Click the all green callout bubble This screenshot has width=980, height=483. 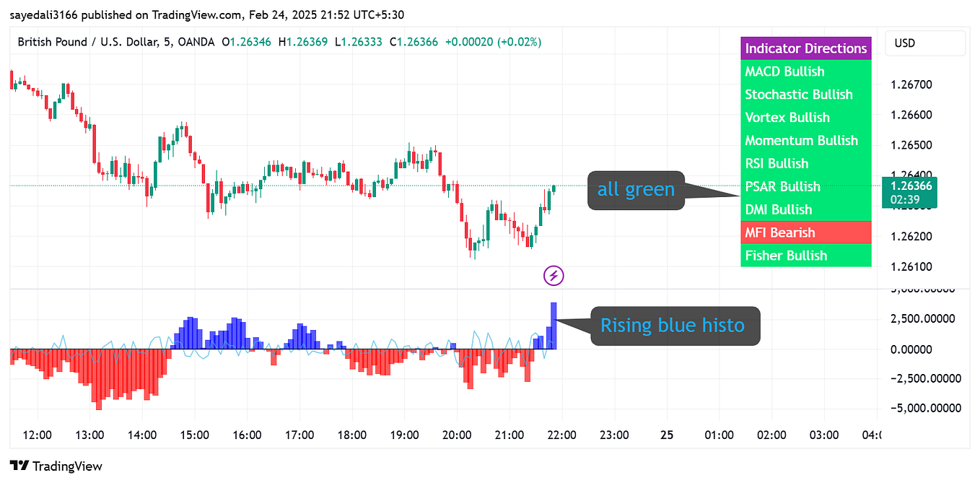[635, 189]
